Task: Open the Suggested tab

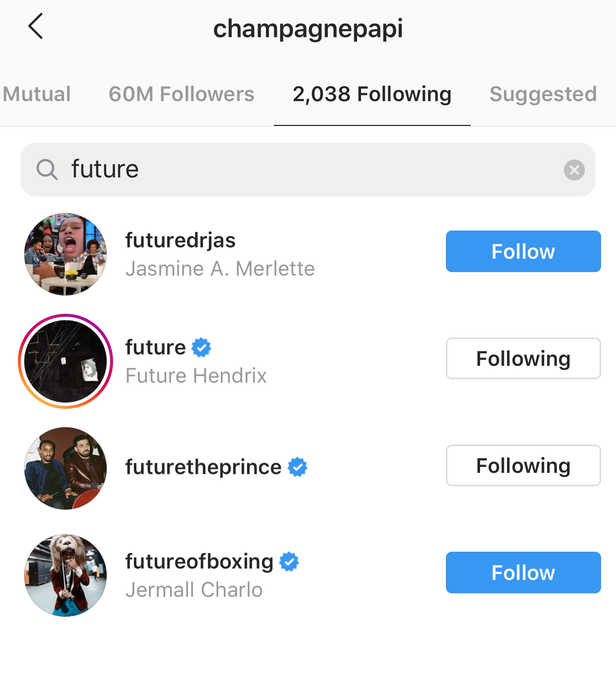Action: pos(543,94)
